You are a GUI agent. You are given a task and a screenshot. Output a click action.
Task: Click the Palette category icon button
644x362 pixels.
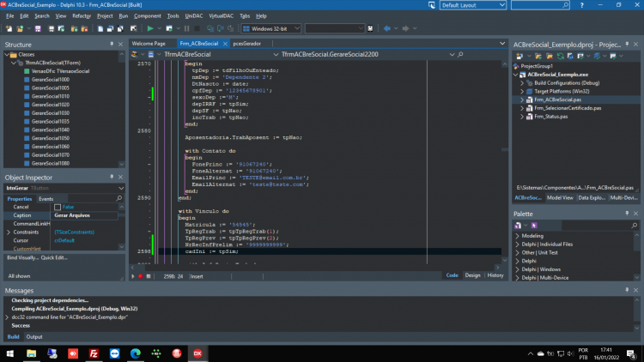(x=518, y=226)
